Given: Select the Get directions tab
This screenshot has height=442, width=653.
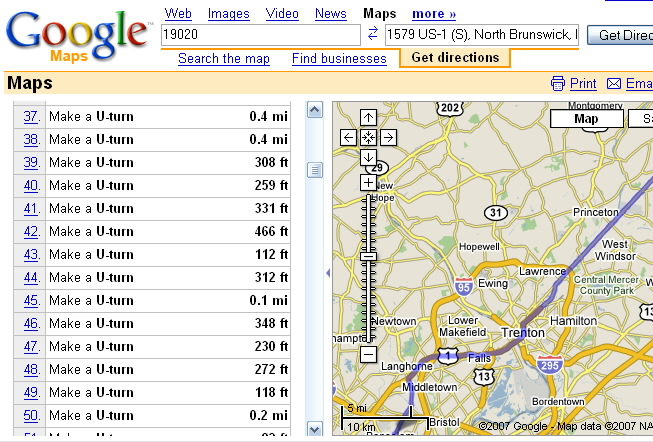Looking at the screenshot, I should [x=455, y=57].
